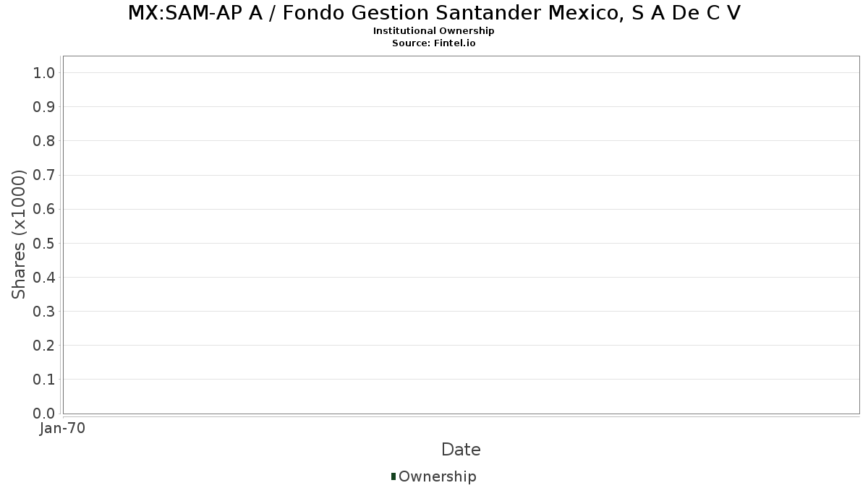Click the 0.5 y-axis tick label
Viewport: 868px width, 488px height.
coord(45,243)
